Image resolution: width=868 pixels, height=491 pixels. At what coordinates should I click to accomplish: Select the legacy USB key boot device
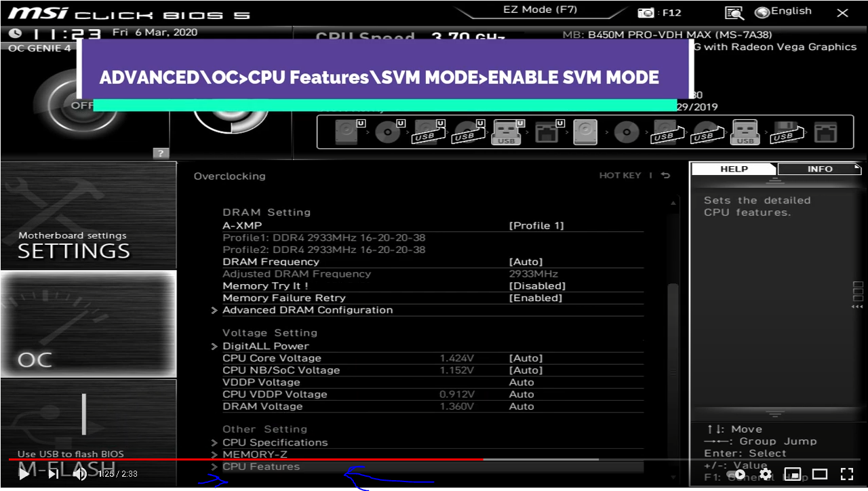[x=745, y=132]
